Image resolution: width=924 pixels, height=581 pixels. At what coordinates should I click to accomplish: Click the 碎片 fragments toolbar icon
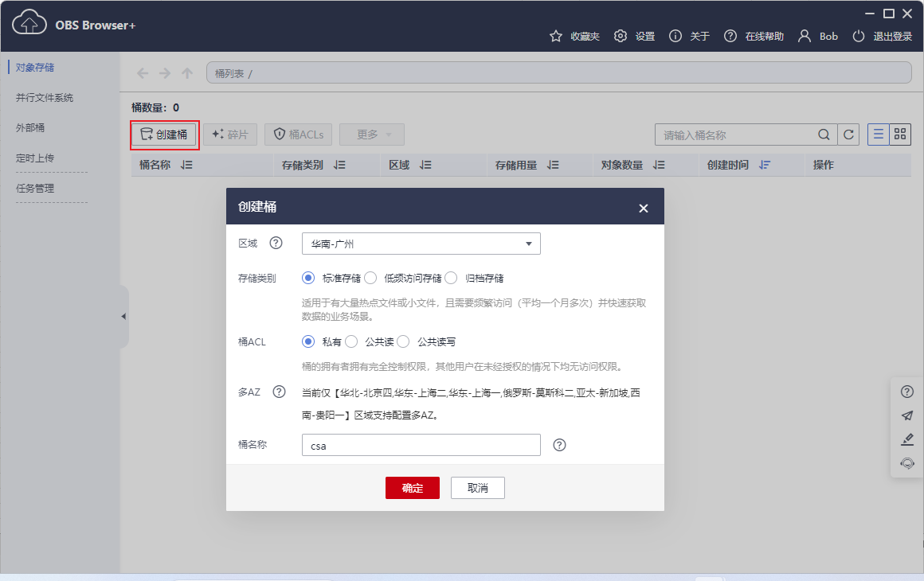(230, 134)
